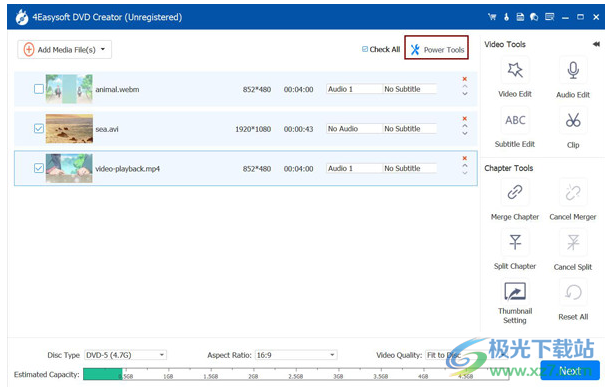Screen dimensions: 605x387
Task: Open the Clip scissors tool
Action: pos(573,120)
